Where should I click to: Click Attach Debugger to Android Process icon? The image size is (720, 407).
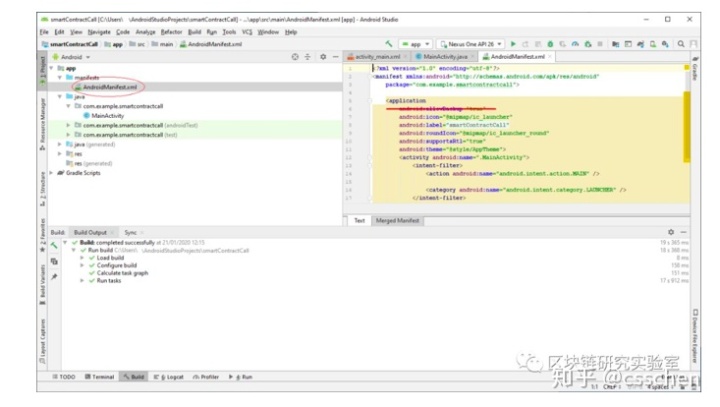588,44
